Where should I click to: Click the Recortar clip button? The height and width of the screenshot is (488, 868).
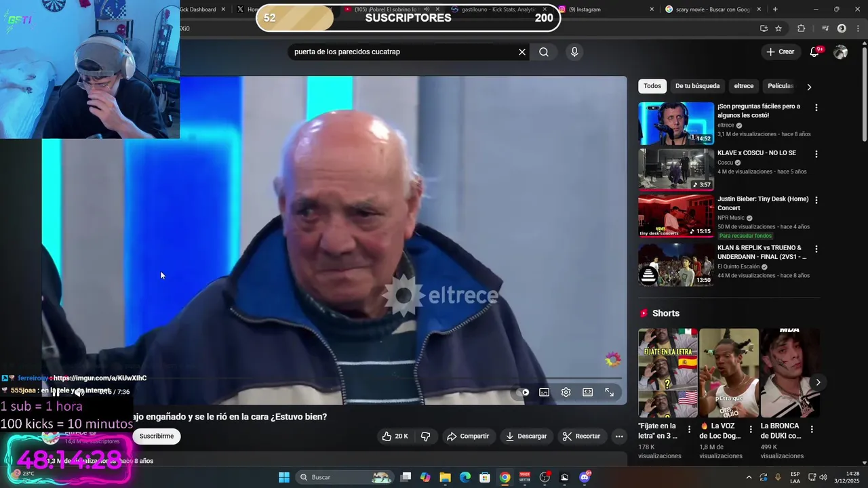pyautogui.click(x=581, y=436)
